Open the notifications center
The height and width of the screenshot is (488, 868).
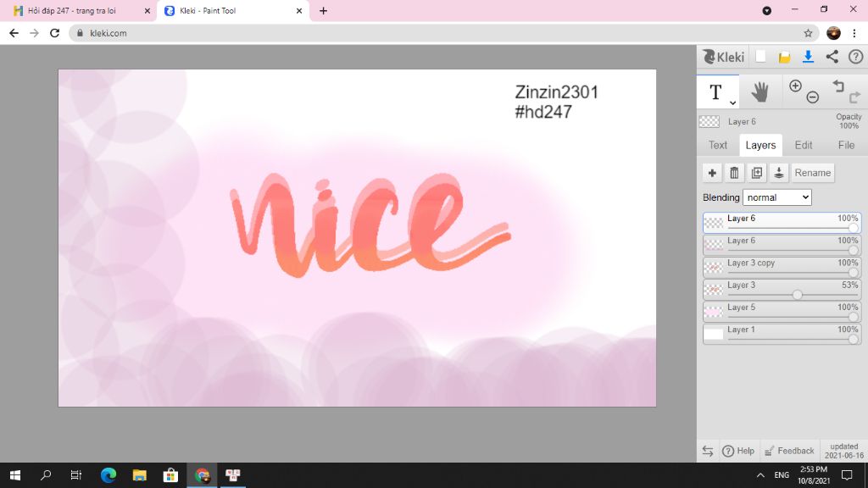pyautogui.click(x=847, y=475)
